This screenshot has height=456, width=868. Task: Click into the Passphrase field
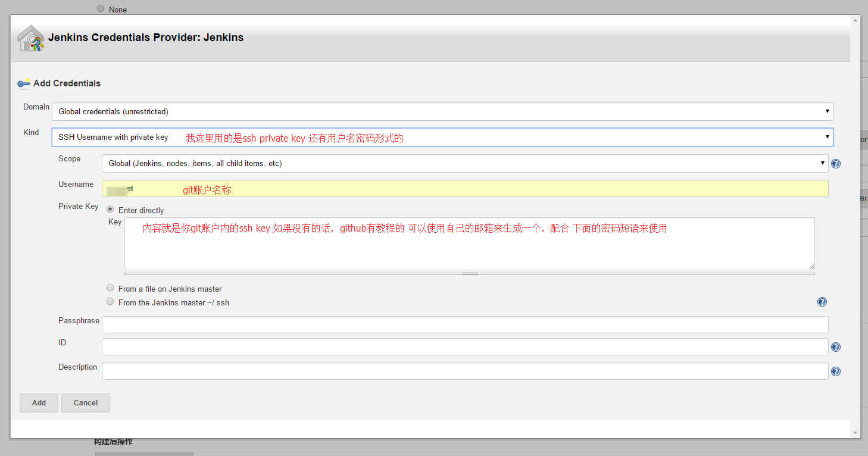point(465,324)
